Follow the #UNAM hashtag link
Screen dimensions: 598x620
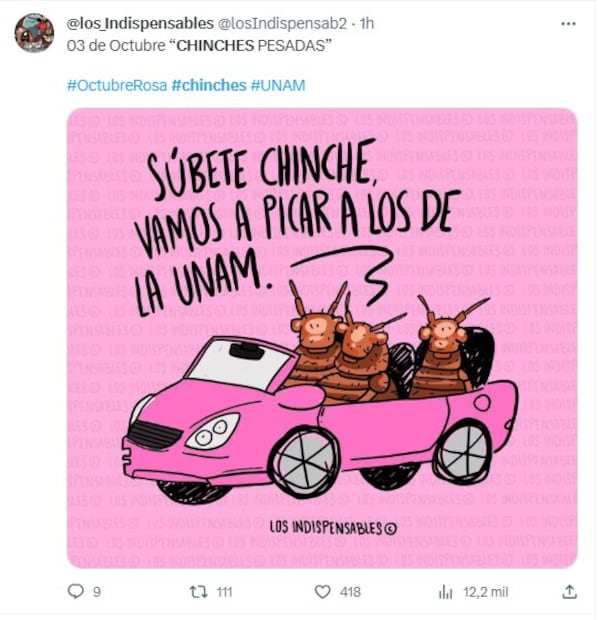(x=278, y=85)
